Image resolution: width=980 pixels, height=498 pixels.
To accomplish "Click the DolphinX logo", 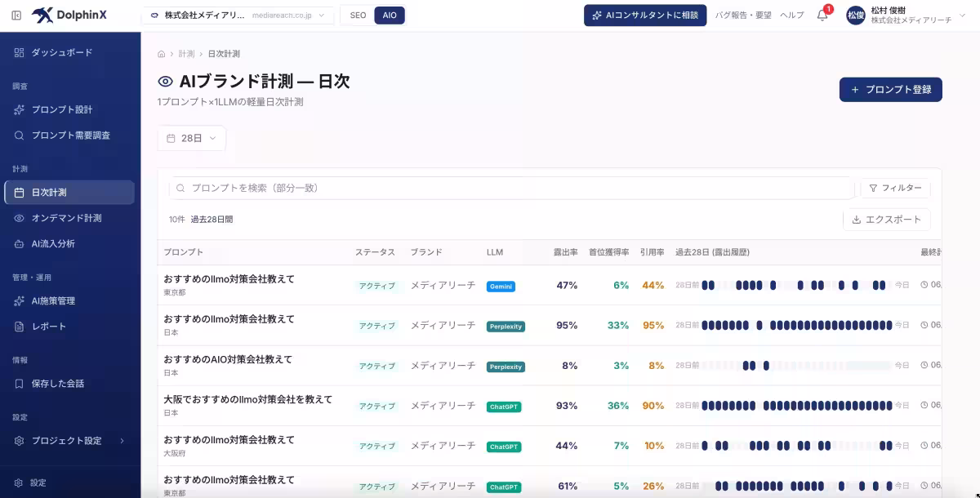I will click(69, 15).
